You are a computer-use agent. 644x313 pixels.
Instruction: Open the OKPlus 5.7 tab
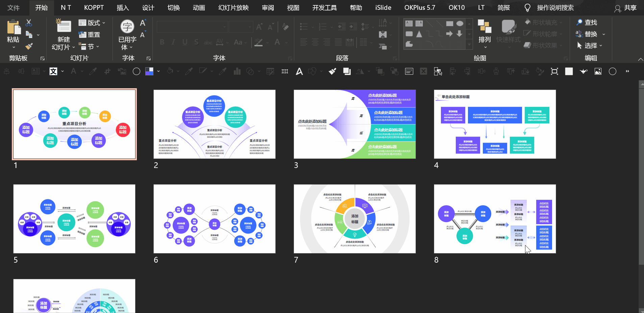[x=420, y=8]
